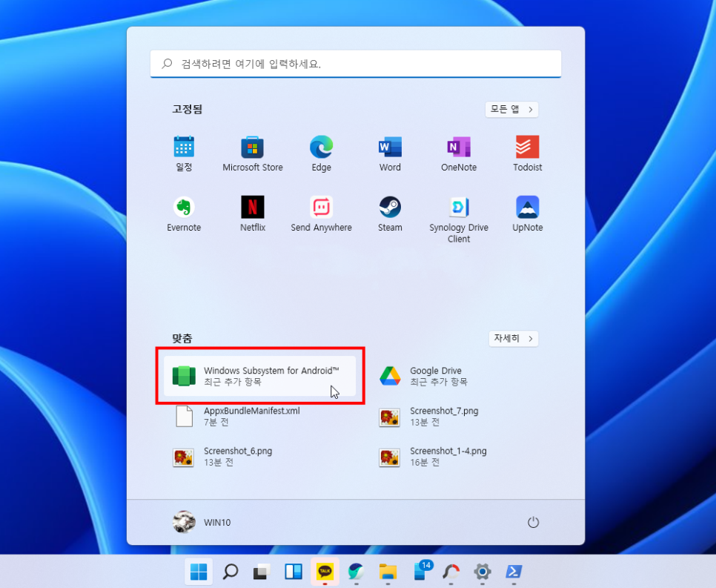Launch Microsoft Store from pinned apps
Screen dimensions: 716x588
click(253, 153)
